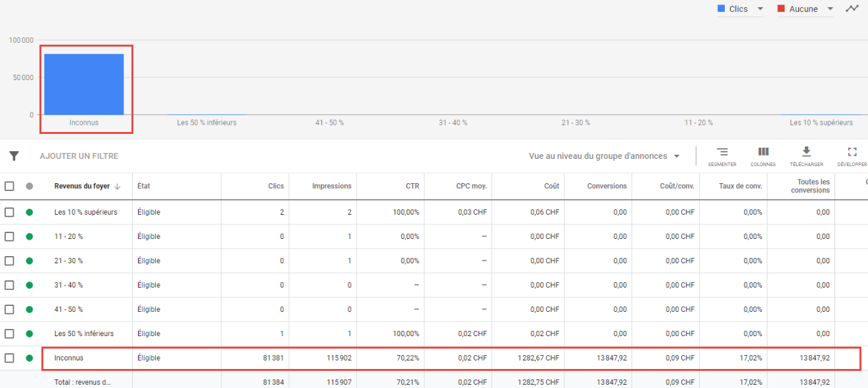Sort by the Coût/conv. column header

[677, 186]
